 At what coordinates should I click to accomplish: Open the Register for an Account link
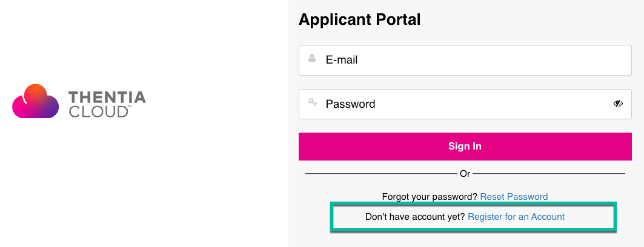coord(516,217)
